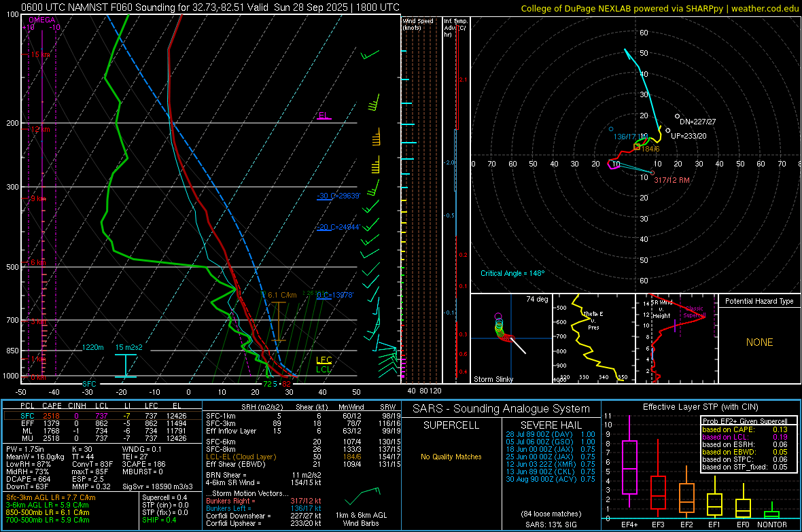Select the ML parcel row

pyautogui.click(x=103, y=431)
